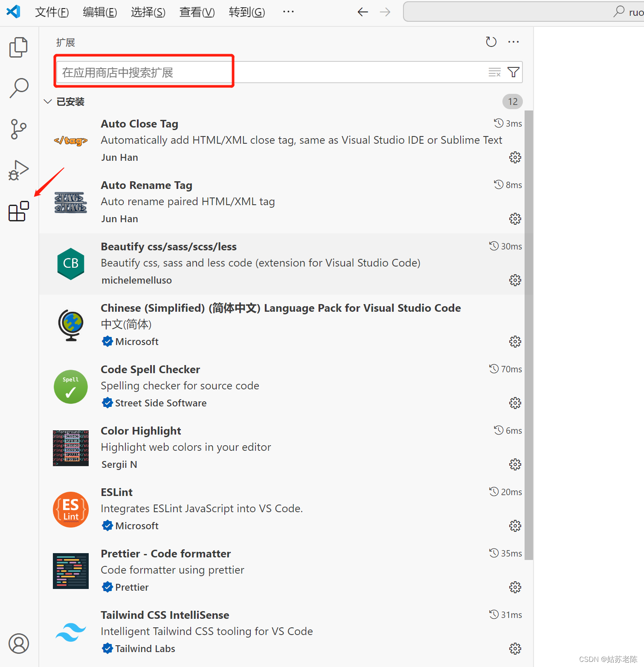Open the Accounts menu icon
This screenshot has height=667, width=644.
pos(19,644)
